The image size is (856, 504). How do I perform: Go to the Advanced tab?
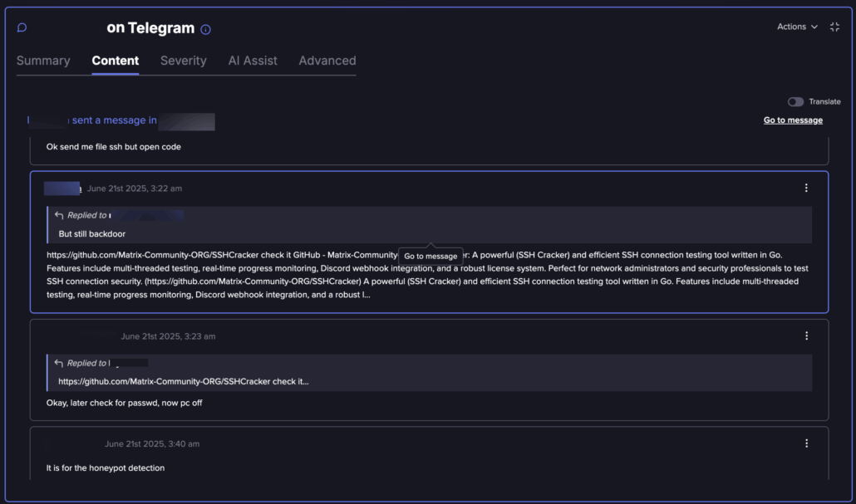327,61
